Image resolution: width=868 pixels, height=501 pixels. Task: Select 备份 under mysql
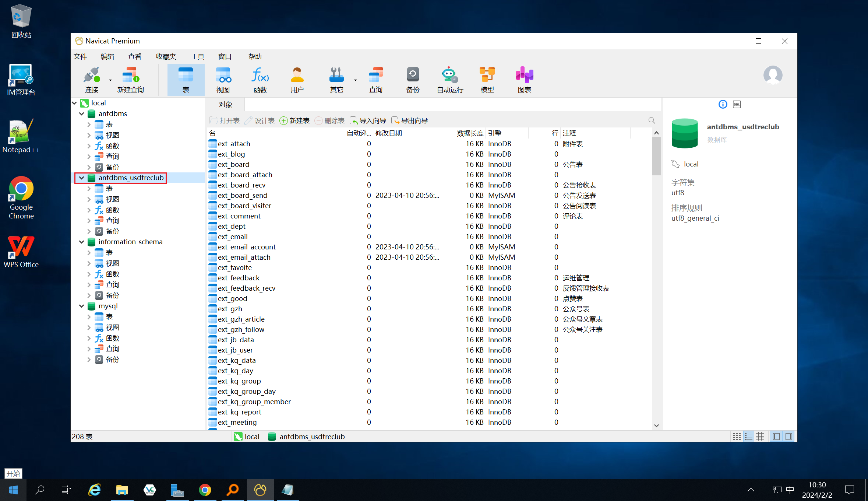112,360
